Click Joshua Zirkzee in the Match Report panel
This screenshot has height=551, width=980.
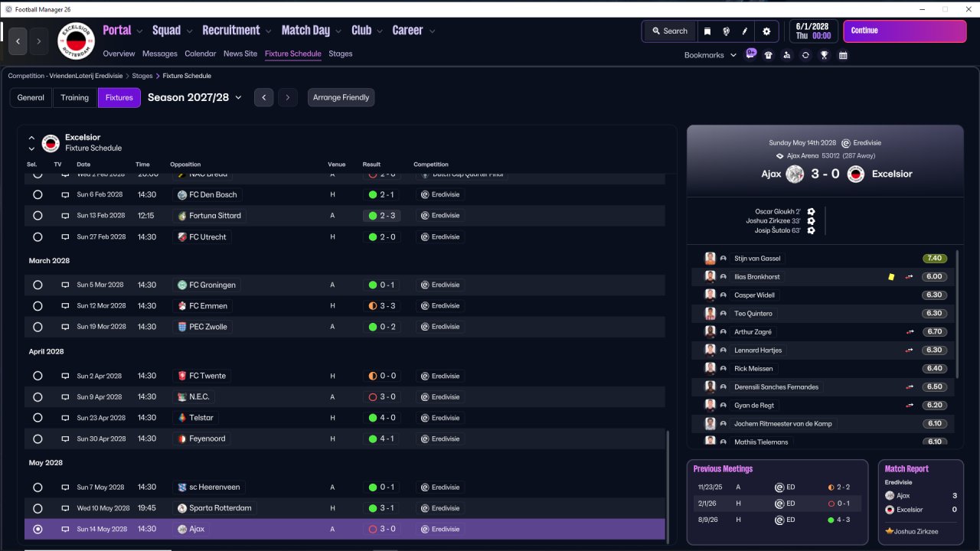pos(916,531)
